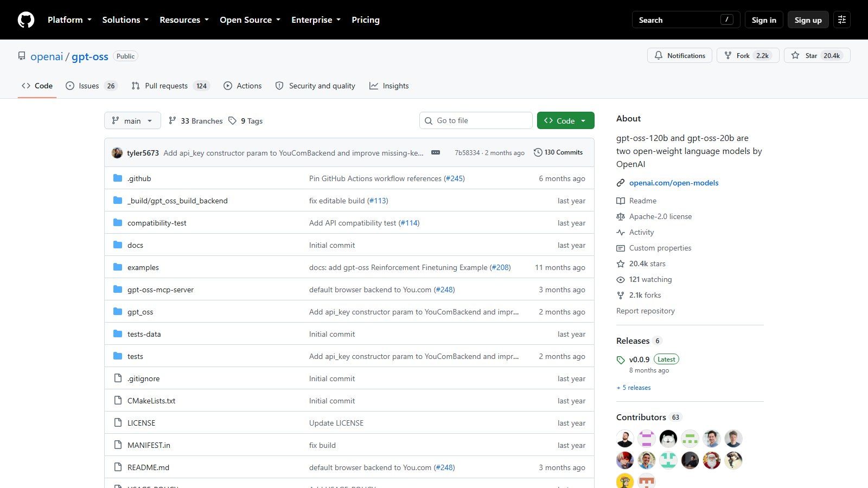Click the GitHub logo icon
The image size is (868, 488).
pyautogui.click(x=26, y=20)
